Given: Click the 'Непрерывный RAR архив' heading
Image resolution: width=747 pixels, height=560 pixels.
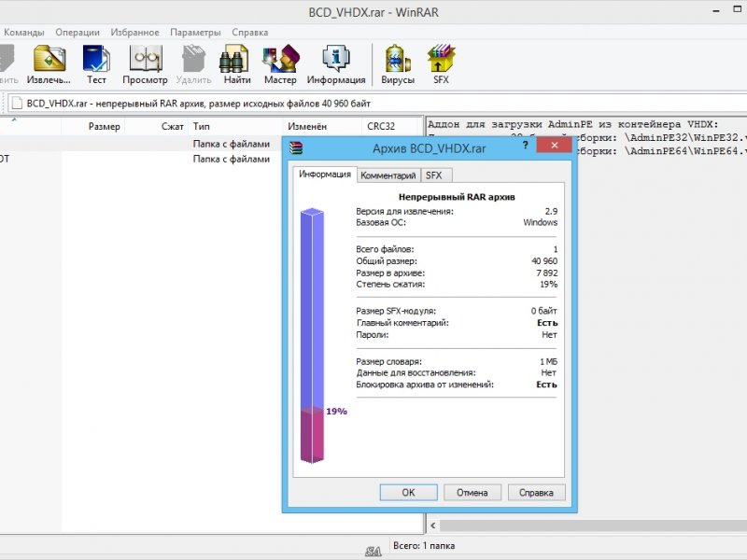Looking at the screenshot, I should click(x=457, y=197).
